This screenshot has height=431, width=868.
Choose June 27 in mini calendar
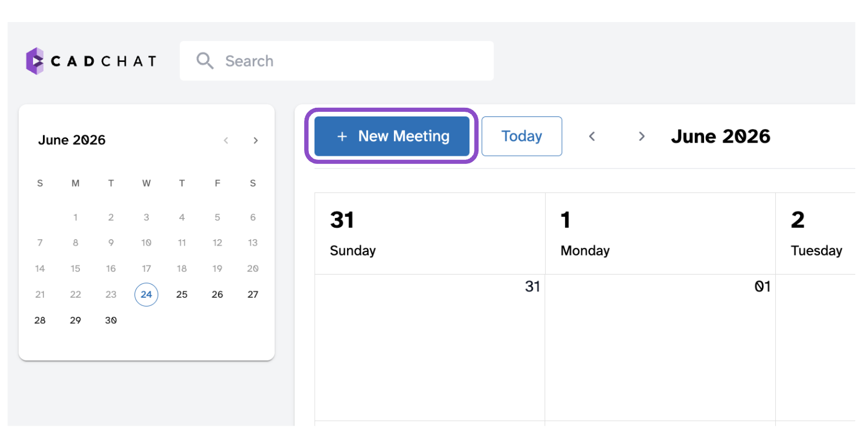pos(253,294)
